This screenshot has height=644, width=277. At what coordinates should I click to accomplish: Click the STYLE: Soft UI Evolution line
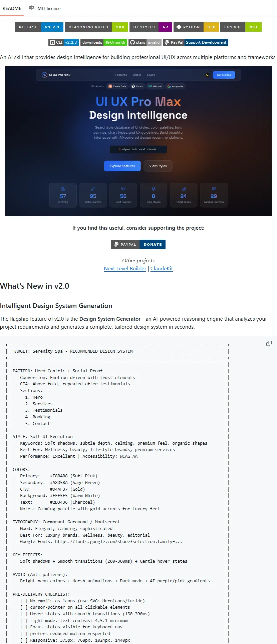click(x=43, y=437)
